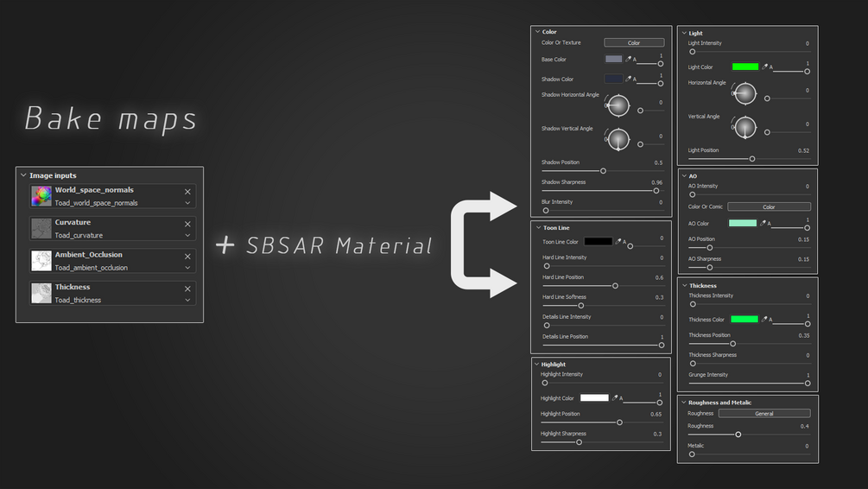Open the Shadow Color swatch

[613, 79]
